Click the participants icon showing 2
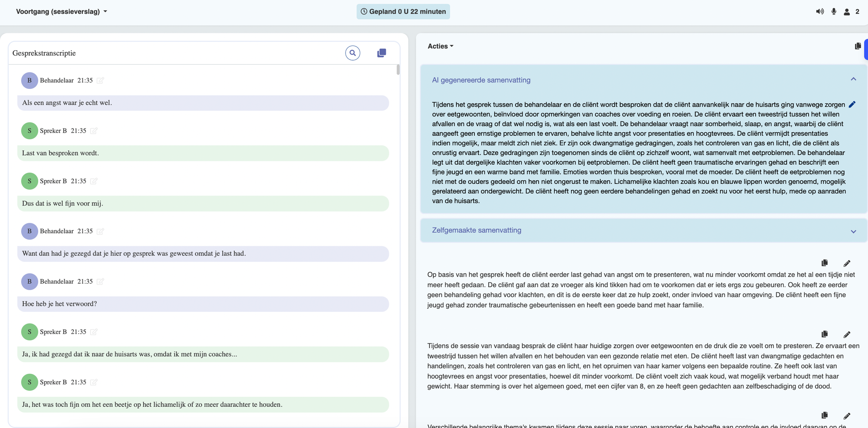This screenshot has height=428, width=868. coord(847,12)
